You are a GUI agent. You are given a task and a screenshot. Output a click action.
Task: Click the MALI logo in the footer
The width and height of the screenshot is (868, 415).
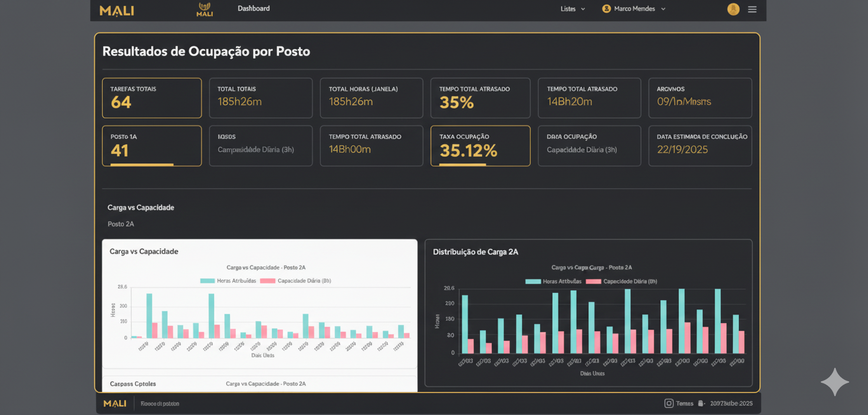[115, 403]
